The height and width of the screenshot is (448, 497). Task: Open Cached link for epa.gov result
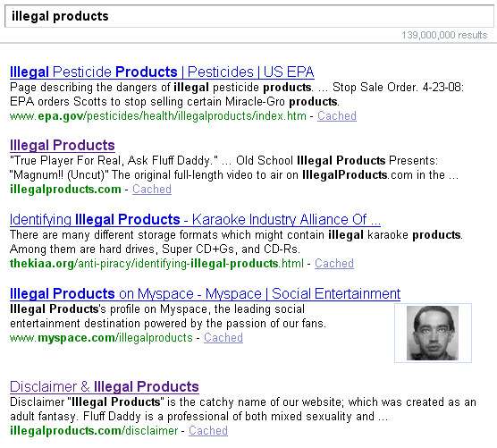tap(337, 115)
